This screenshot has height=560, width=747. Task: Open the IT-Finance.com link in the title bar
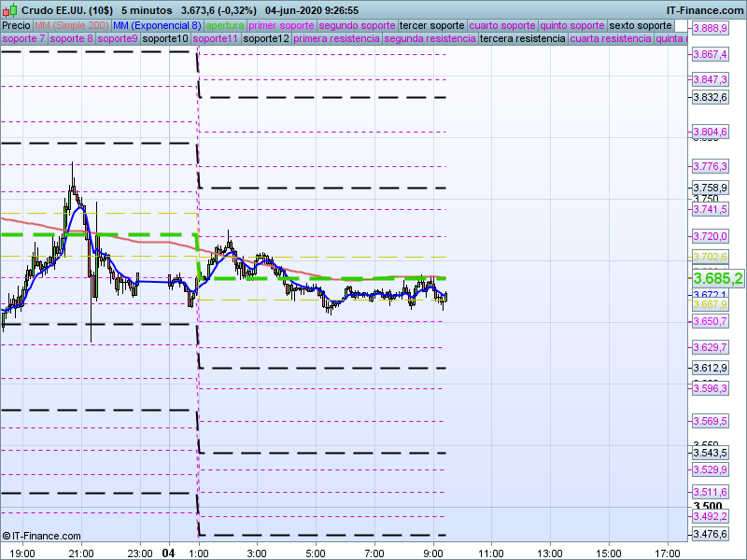(x=704, y=10)
